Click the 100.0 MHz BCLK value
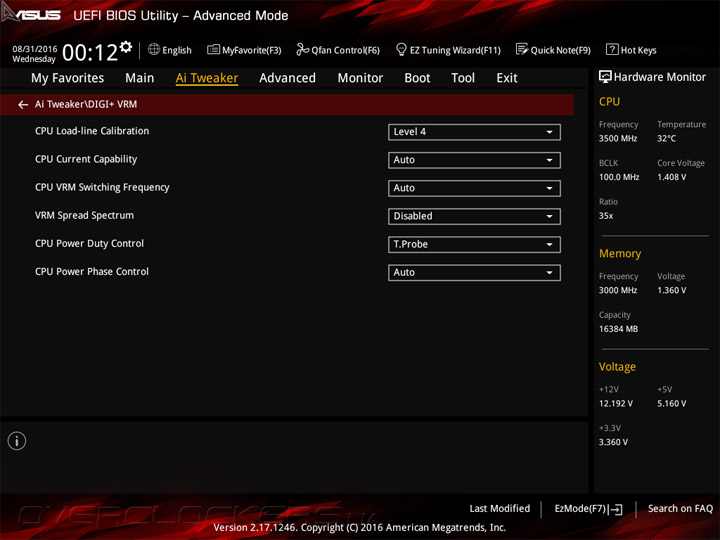The width and height of the screenshot is (720, 540). [619, 177]
